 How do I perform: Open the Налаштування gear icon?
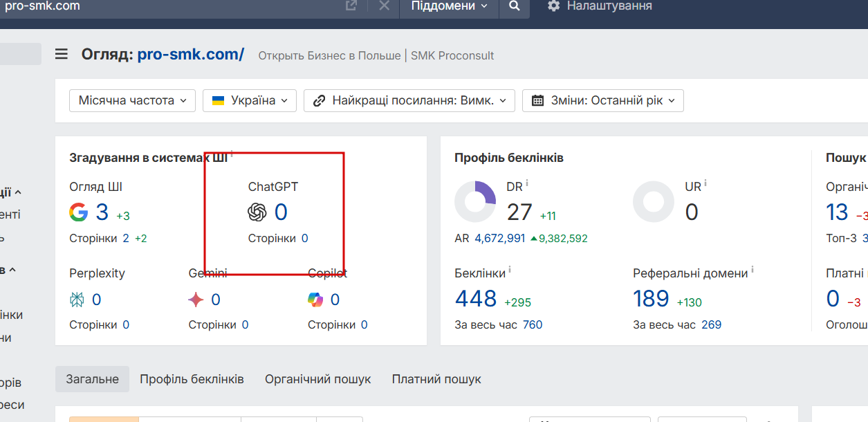(553, 6)
